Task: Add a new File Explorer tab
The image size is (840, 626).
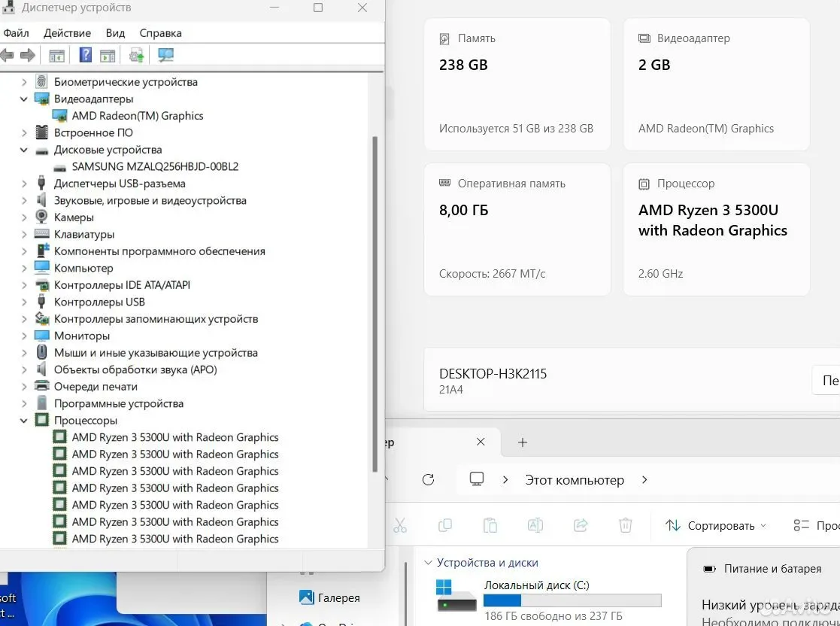Action: coord(523,442)
